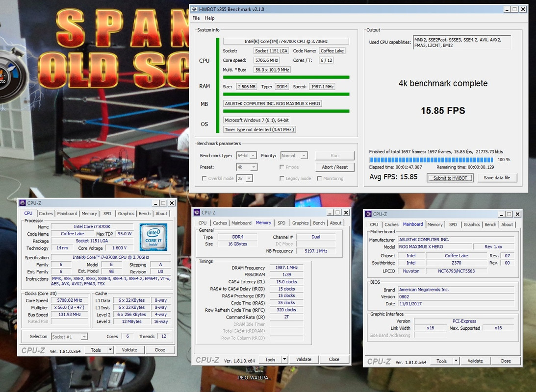
Task: Click the Timer type not detected field
Action: (259, 129)
